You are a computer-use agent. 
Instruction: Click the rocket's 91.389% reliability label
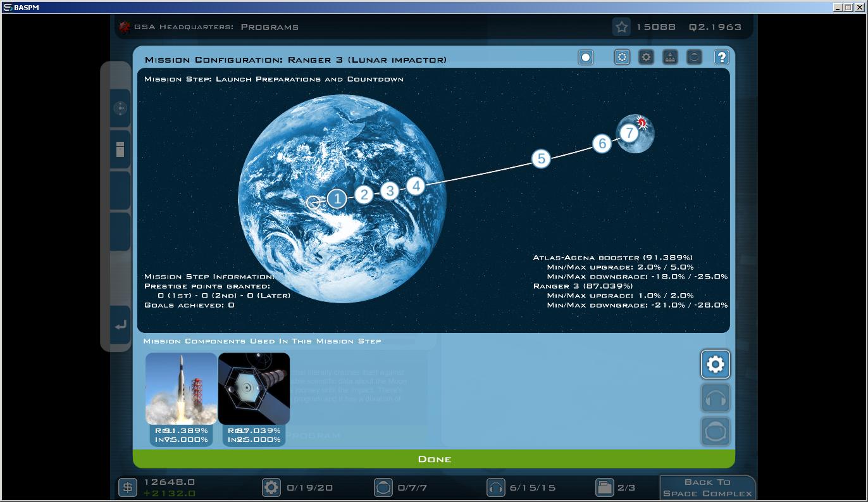coord(182,430)
